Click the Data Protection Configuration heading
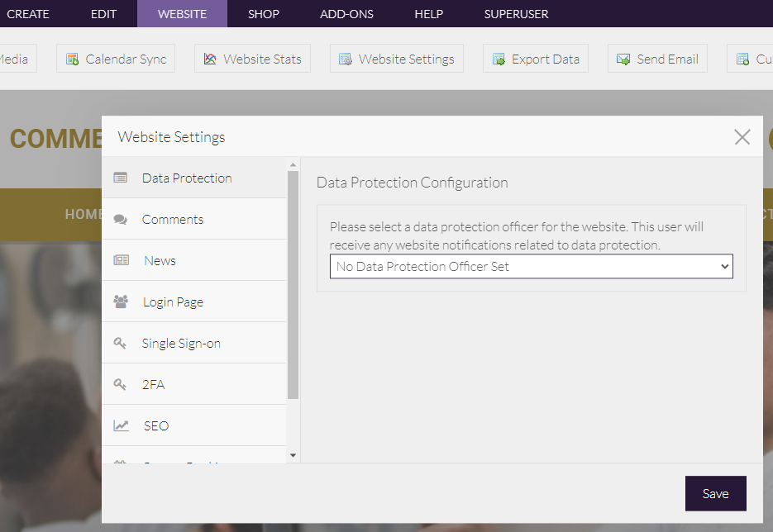This screenshot has width=773, height=532. pos(413,183)
